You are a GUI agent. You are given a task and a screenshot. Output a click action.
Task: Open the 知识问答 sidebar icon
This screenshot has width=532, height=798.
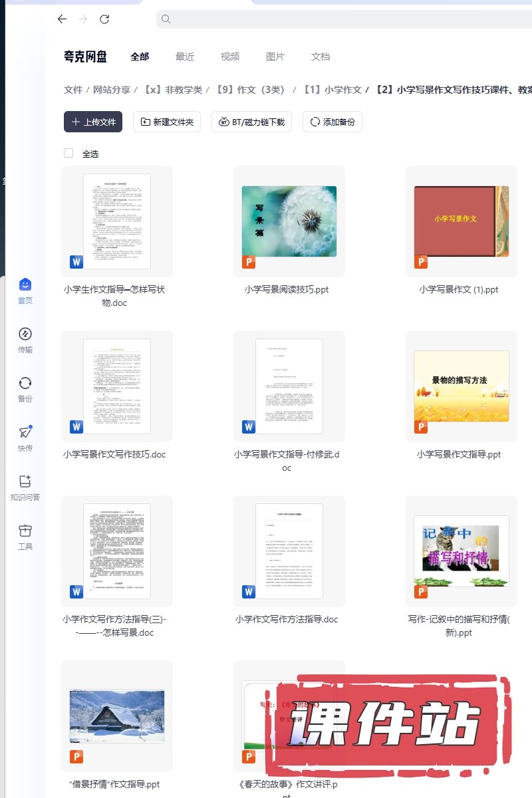coord(25,482)
